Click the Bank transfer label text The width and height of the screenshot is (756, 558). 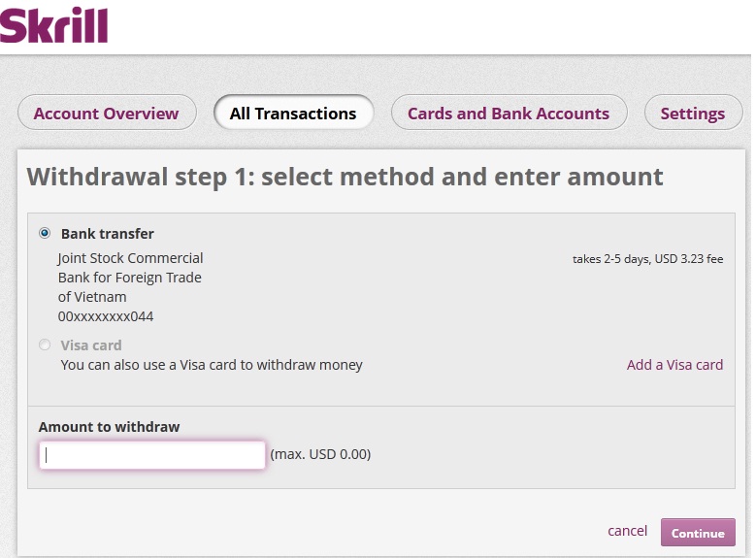point(107,234)
